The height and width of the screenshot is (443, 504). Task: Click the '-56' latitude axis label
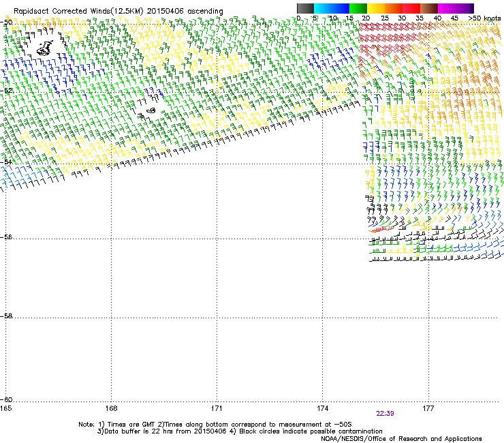(6, 236)
